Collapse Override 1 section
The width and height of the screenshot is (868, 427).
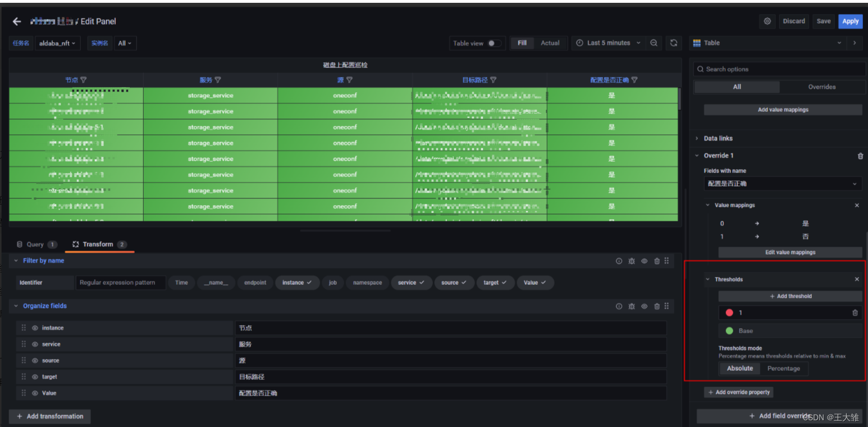[697, 156]
